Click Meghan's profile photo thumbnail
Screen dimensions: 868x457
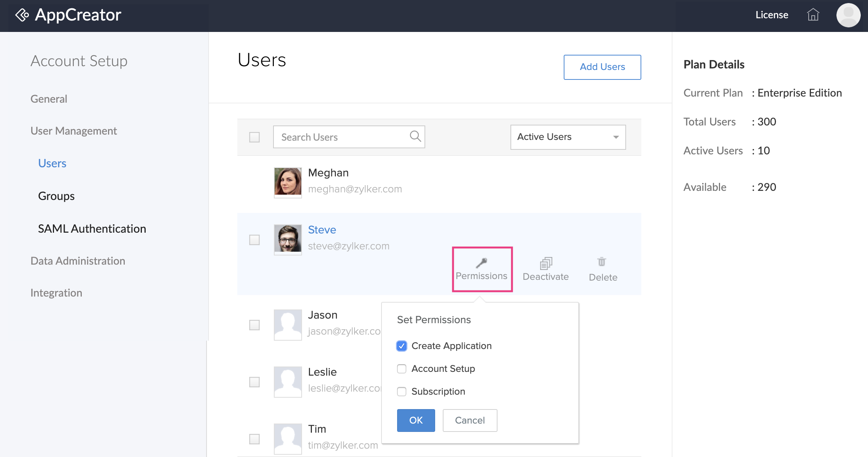pyautogui.click(x=288, y=182)
